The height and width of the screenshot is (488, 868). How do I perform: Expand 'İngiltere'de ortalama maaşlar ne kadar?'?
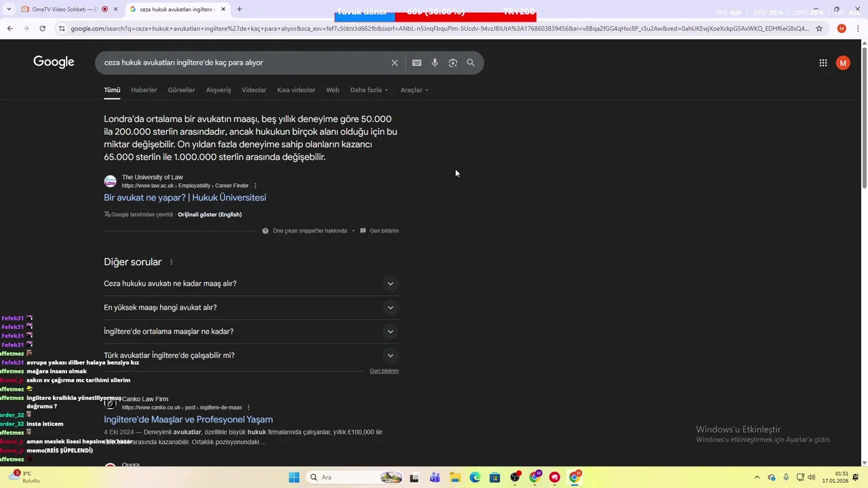click(x=251, y=331)
